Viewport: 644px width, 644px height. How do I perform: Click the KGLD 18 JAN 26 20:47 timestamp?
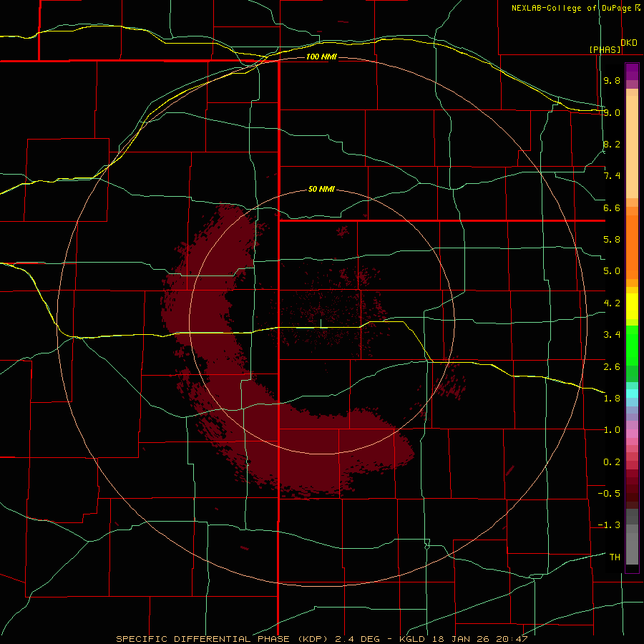pos(463,639)
